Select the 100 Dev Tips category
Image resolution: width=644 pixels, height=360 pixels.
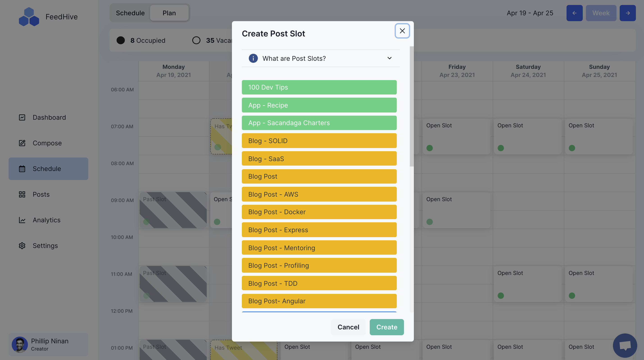(x=319, y=88)
